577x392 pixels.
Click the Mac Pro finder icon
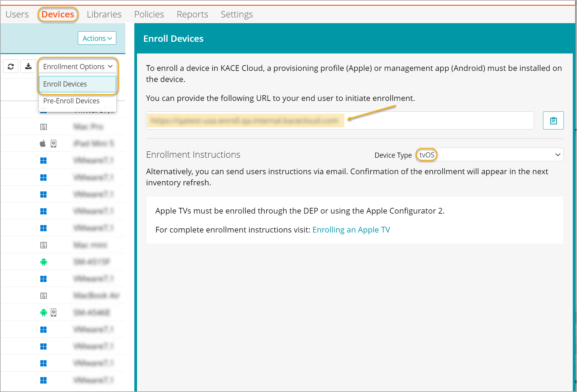[44, 127]
